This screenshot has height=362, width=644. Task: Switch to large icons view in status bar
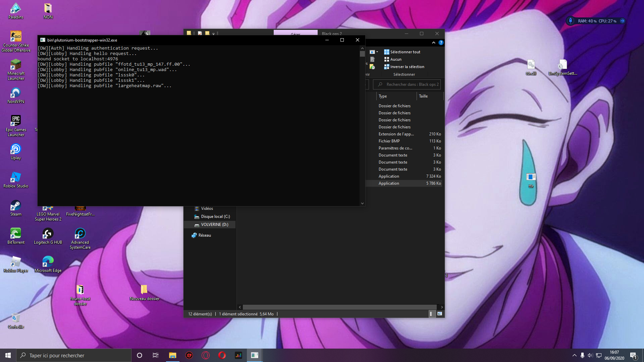[x=440, y=314]
